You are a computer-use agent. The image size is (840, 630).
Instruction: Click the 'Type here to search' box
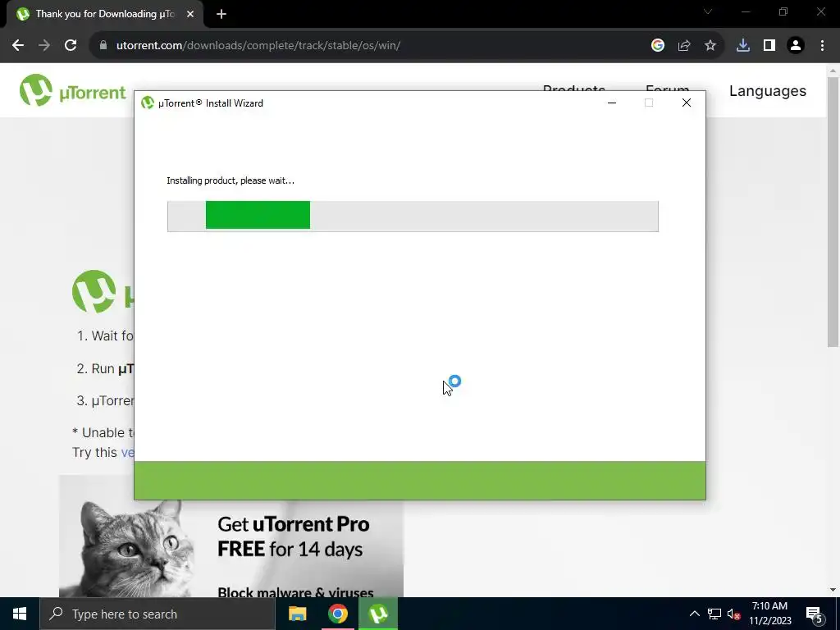(x=157, y=614)
